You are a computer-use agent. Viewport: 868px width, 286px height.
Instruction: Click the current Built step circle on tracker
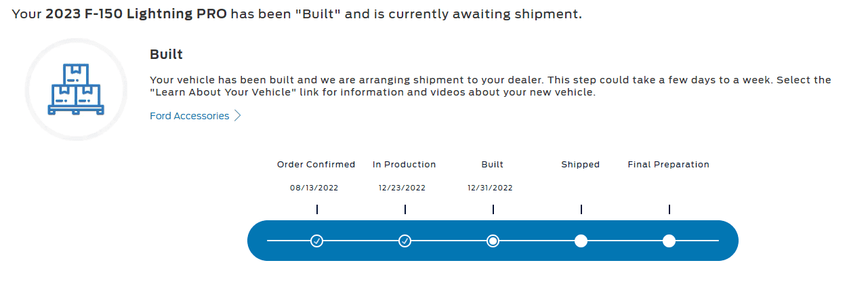[493, 241]
